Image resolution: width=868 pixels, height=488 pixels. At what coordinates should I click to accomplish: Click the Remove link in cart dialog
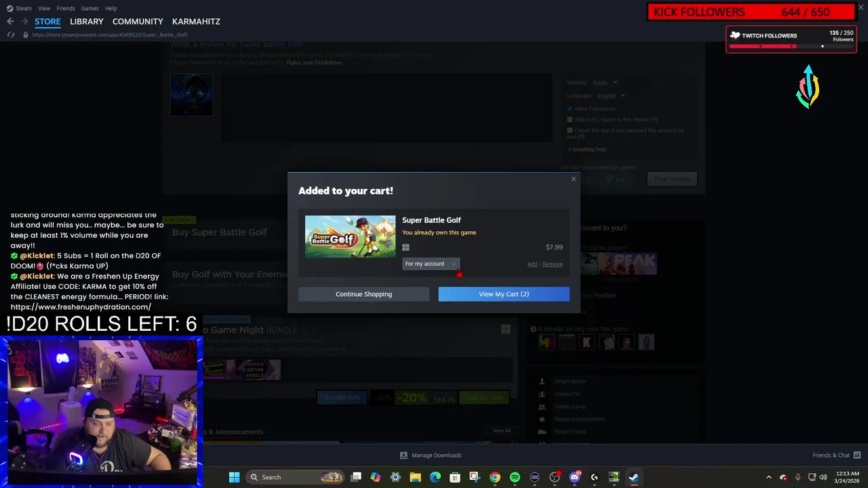click(553, 264)
